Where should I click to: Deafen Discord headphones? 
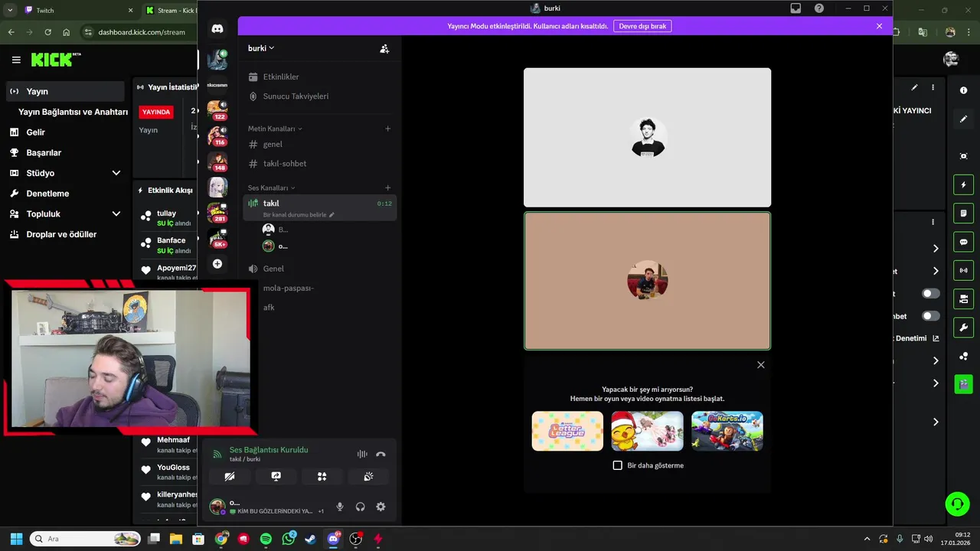click(x=360, y=507)
